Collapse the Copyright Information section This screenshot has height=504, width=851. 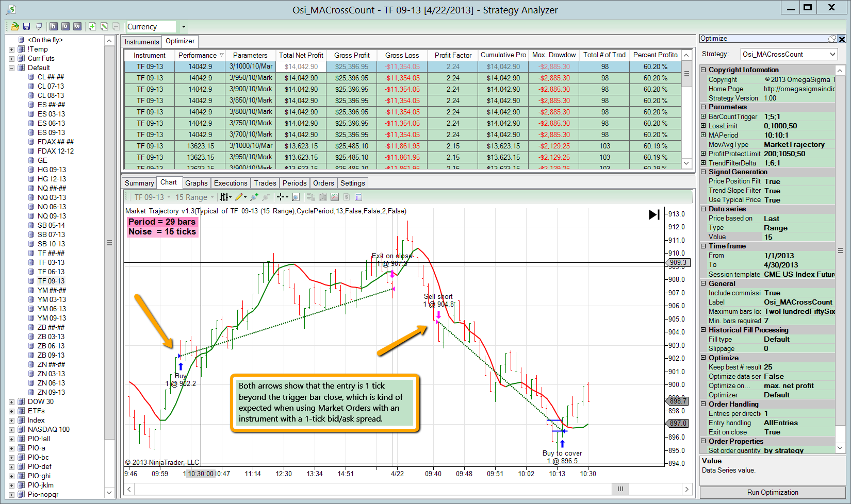703,70
